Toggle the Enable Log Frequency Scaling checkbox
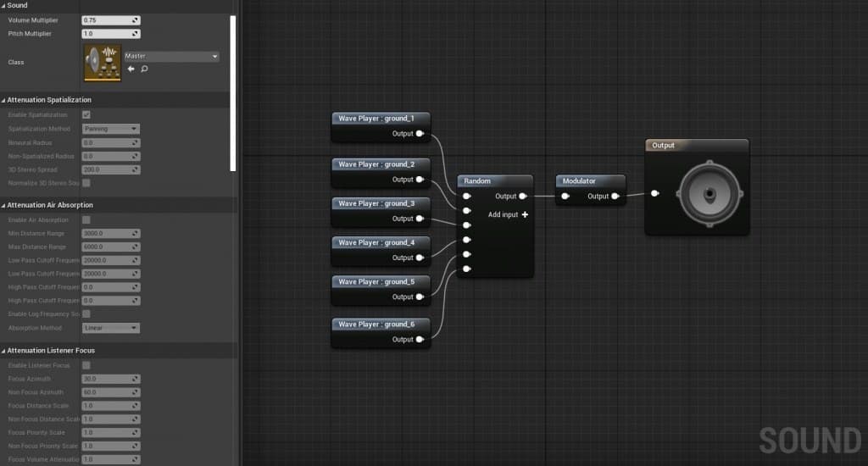The image size is (868, 466). 86,313
